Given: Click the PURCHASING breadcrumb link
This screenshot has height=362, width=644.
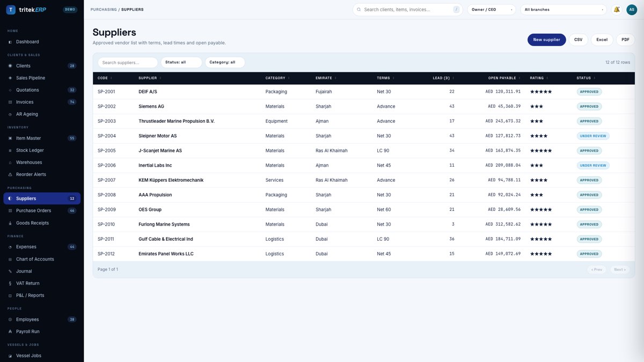Looking at the screenshot, I should pos(104,10).
